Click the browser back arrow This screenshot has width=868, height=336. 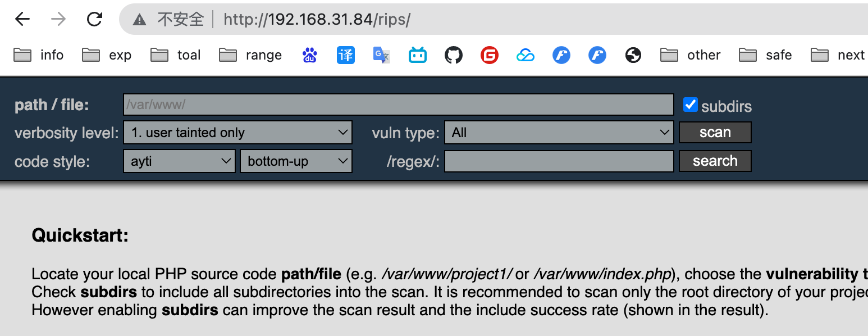tap(22, 20)
